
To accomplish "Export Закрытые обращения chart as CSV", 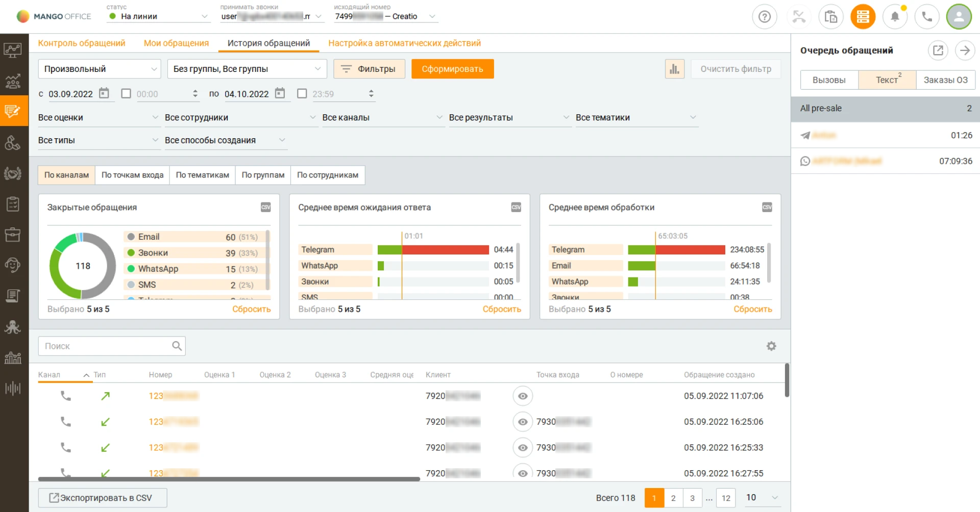I will click(x=266, y=207).
